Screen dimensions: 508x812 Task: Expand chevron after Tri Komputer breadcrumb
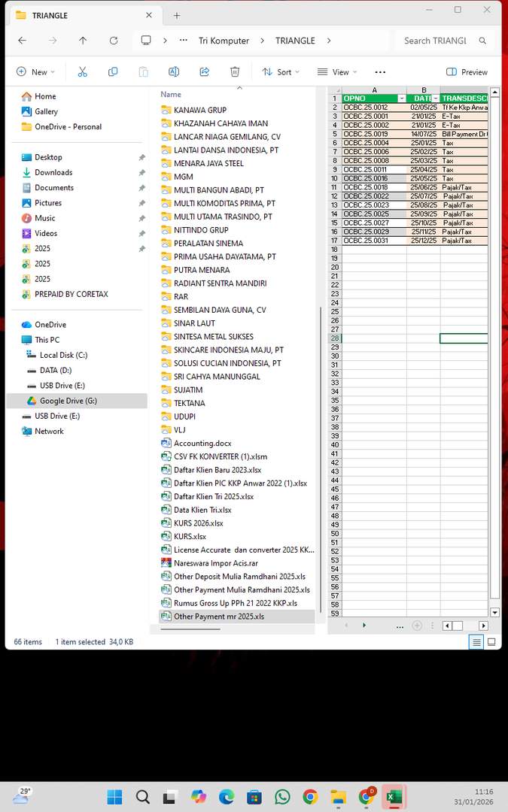[263, 41]
